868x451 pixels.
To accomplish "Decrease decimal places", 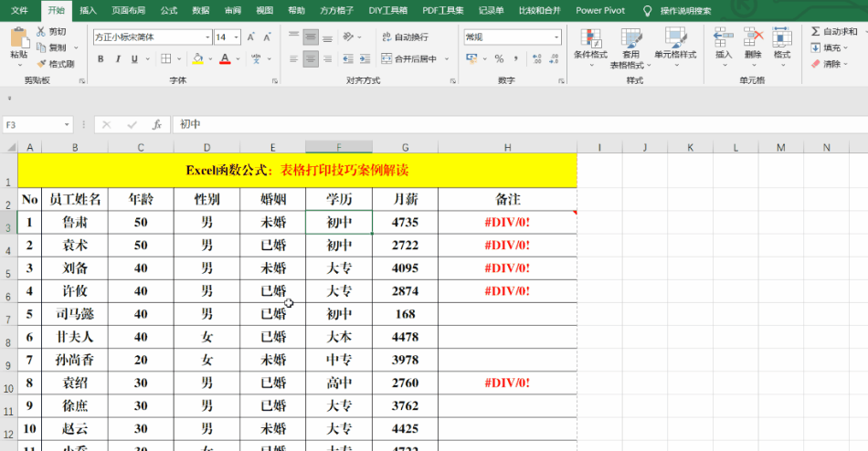I will tap(554, 58).
